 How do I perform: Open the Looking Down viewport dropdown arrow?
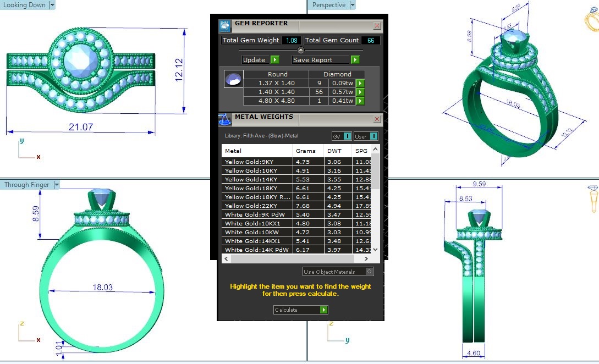(52, 5)
